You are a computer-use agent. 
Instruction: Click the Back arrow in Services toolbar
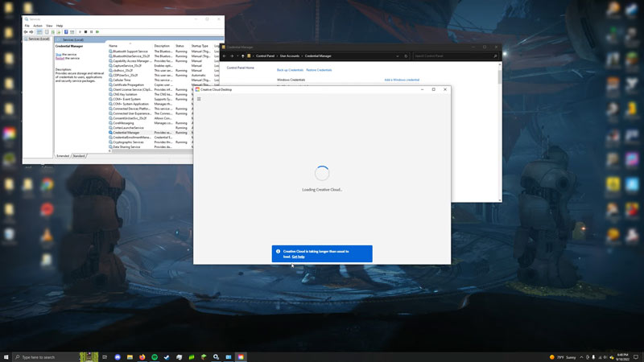[26, 32]
